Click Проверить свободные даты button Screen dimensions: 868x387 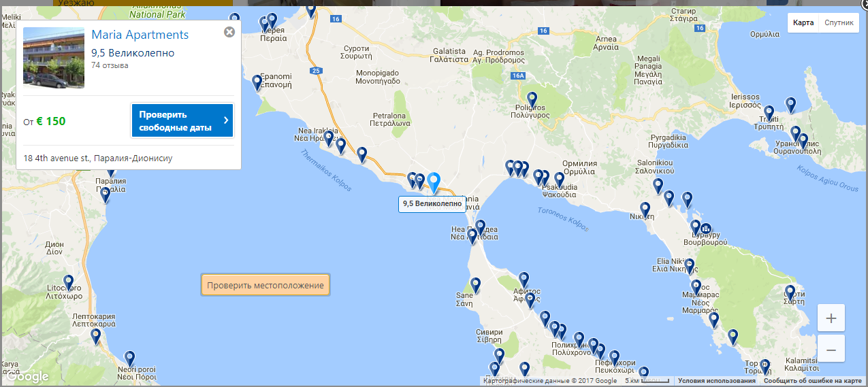pyautogui.click(x=182, y=120)
